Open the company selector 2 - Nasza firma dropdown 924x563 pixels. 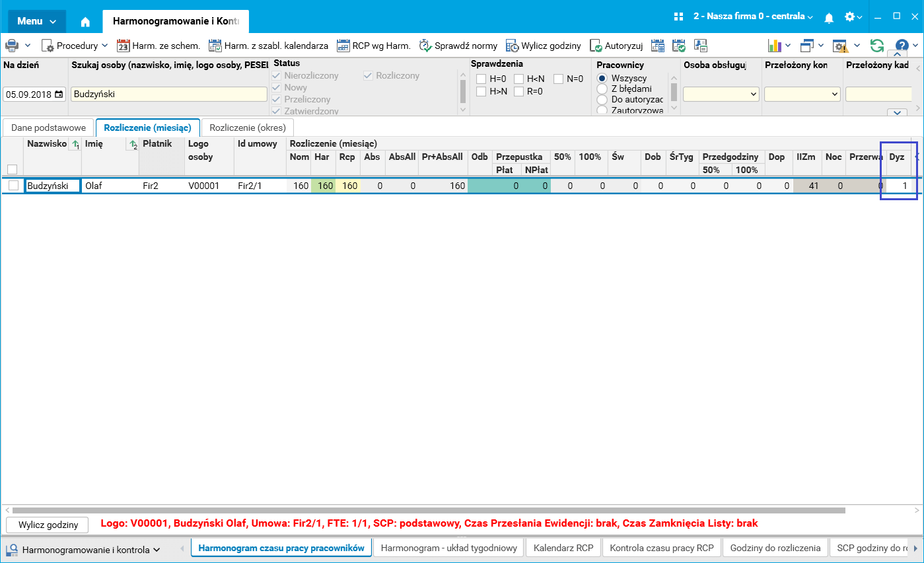[x=754, y=17]
